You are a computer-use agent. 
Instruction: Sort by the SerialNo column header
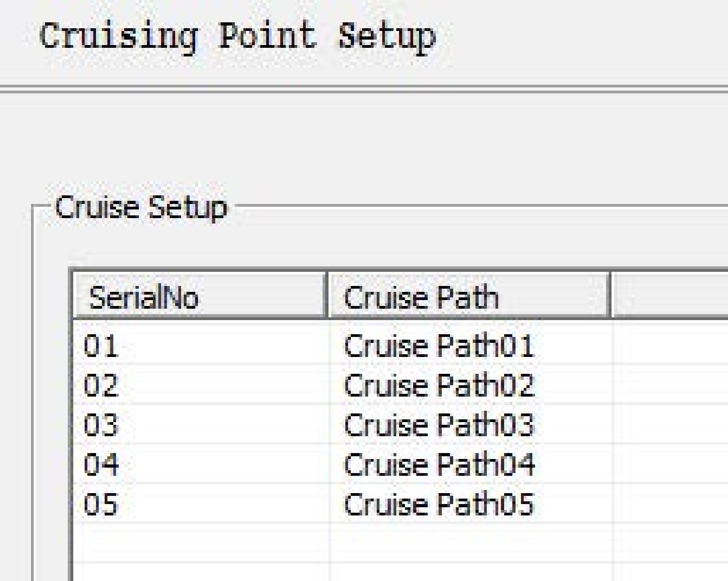pyautogui.click(x=200, y=296)
